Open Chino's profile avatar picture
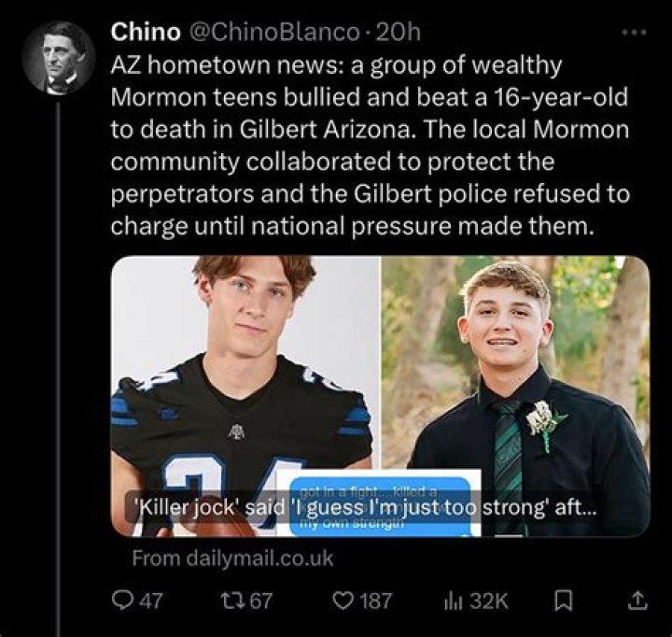The height and width of the screenshot is (637, 672). coord(58,55)
